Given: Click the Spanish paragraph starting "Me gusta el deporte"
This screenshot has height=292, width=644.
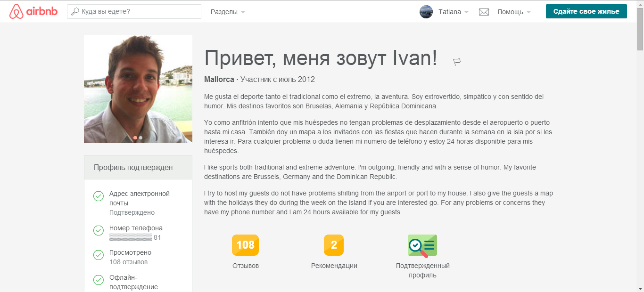Looking at the screenshot, I should (x=374, y=101).
